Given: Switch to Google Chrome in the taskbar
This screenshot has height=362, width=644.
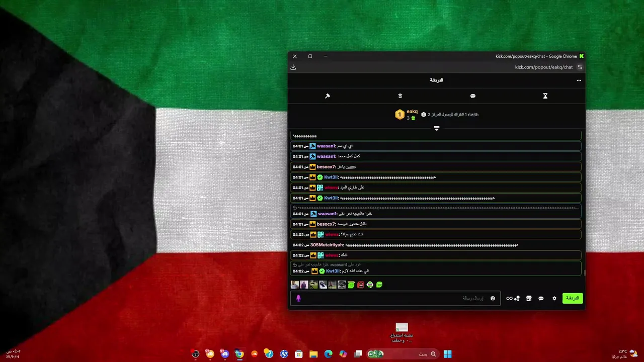Looking at the screenshot, I should (239, 354).
